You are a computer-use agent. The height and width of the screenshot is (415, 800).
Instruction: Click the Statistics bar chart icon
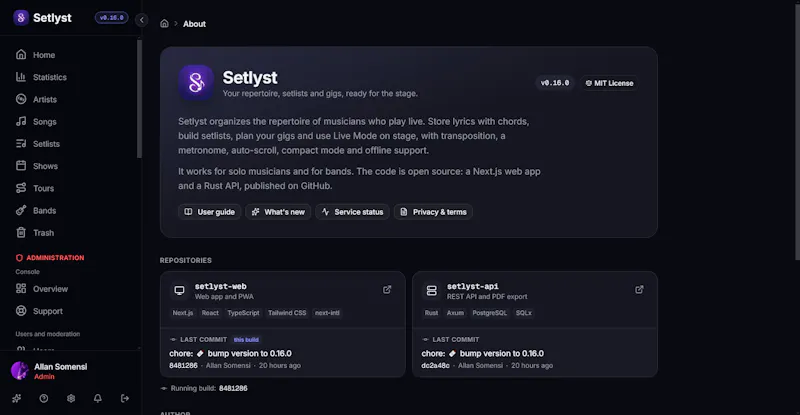click(x=21, y=77)
